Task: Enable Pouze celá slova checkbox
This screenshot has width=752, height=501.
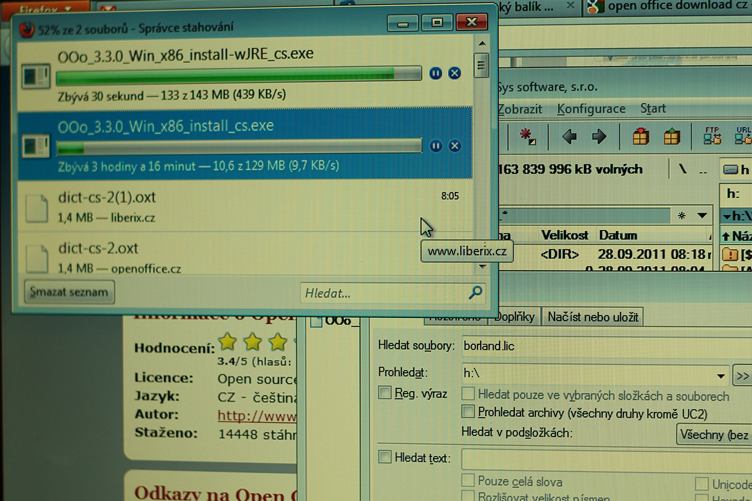Action: tap(468, 480)
